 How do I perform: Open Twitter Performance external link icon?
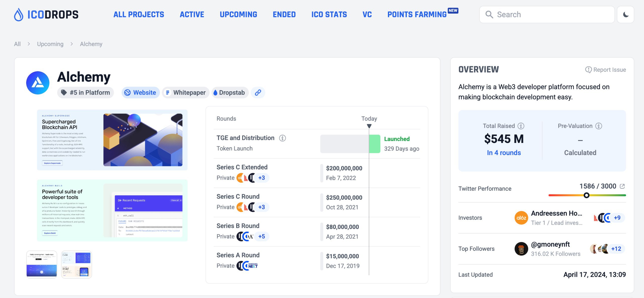(622, 186)
